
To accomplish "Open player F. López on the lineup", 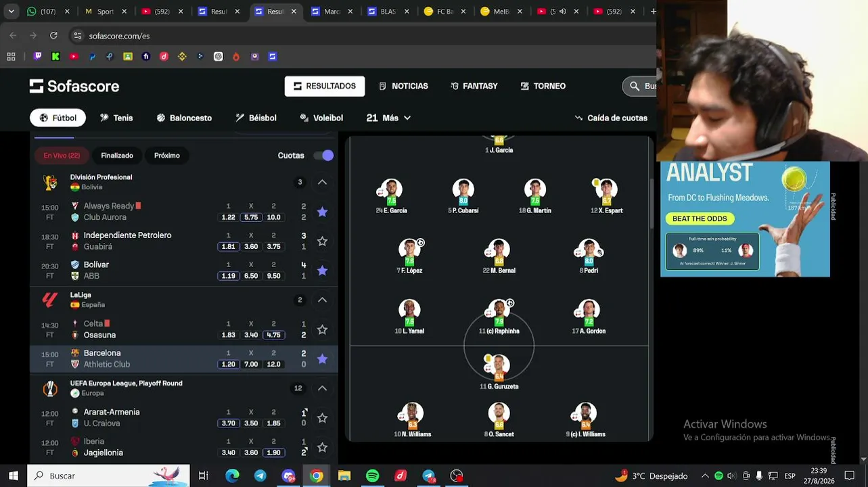I will pyautogui.click(x=410, y=256).
